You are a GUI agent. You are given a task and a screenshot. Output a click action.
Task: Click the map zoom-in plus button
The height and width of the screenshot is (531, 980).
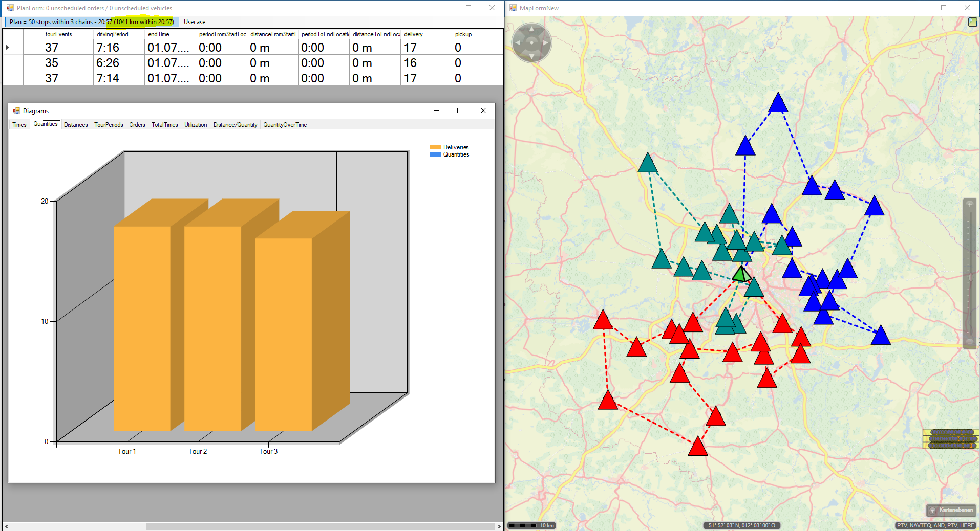pyautogui.click(x=969, y=204)
